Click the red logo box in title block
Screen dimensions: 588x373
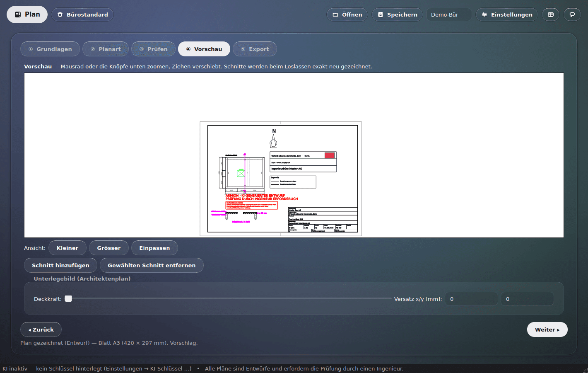pos(330,155)
